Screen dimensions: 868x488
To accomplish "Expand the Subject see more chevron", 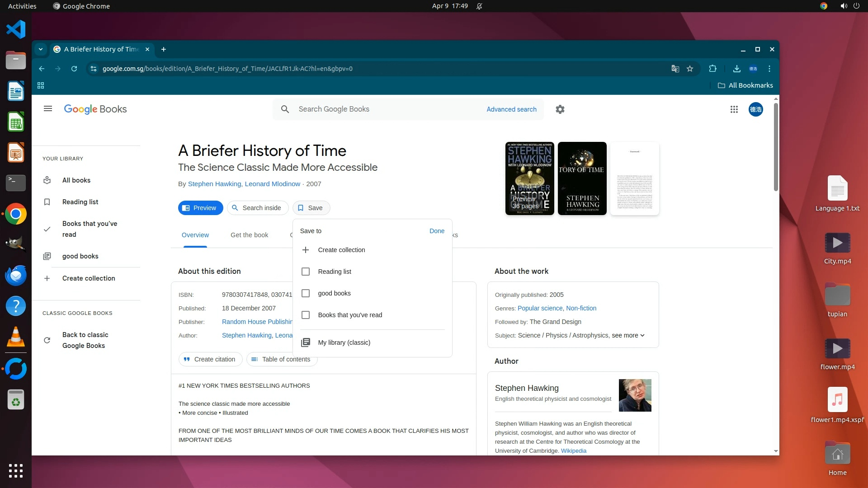I will [x=642, y=335].
